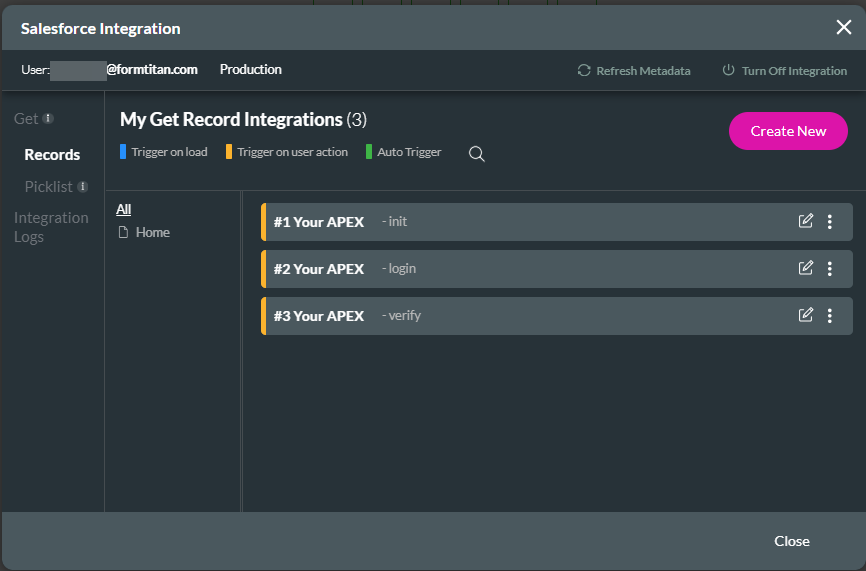Click the Trigger on load legend text

[170, 152]
